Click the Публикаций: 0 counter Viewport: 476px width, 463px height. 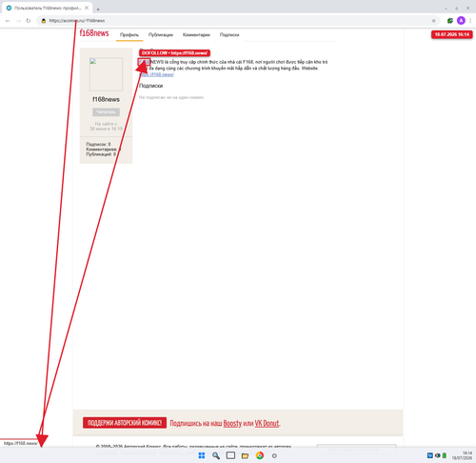[101, 154]
